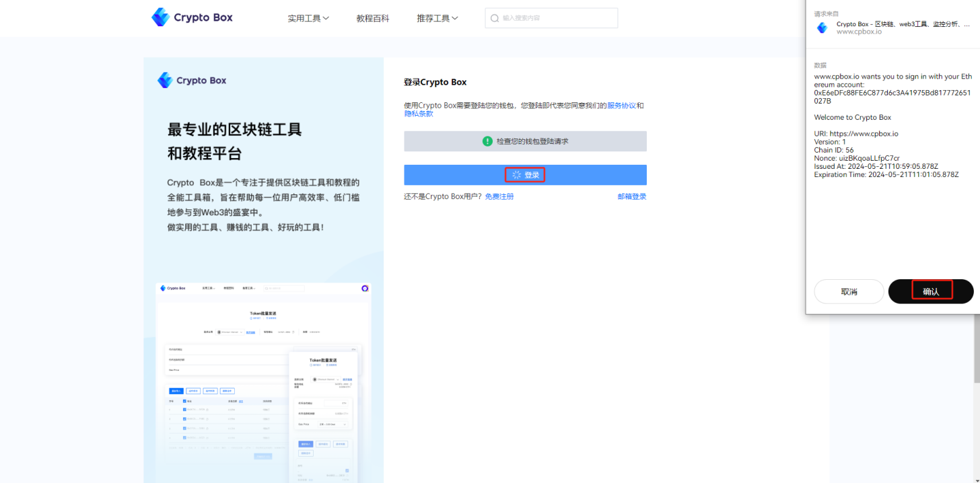Open the 服务协议 link

(x=621, y=106)
